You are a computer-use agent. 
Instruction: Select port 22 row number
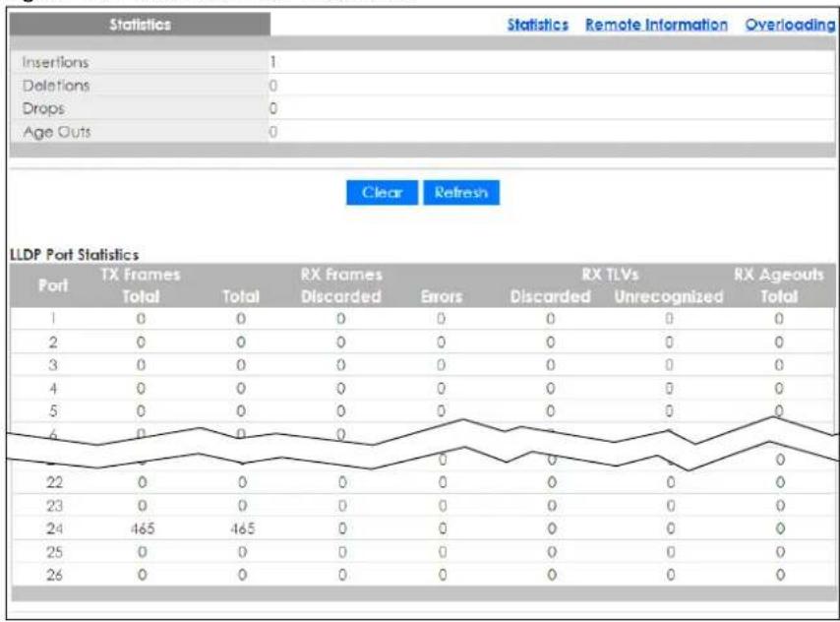[x=54, y=482]
